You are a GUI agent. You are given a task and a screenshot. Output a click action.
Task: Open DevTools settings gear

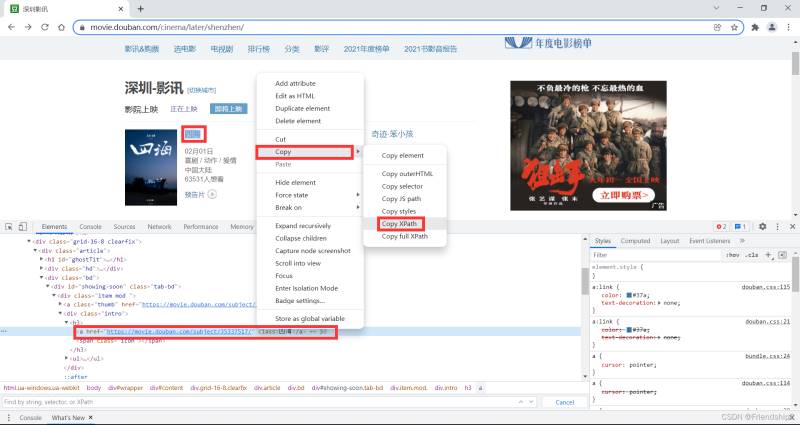762,227
